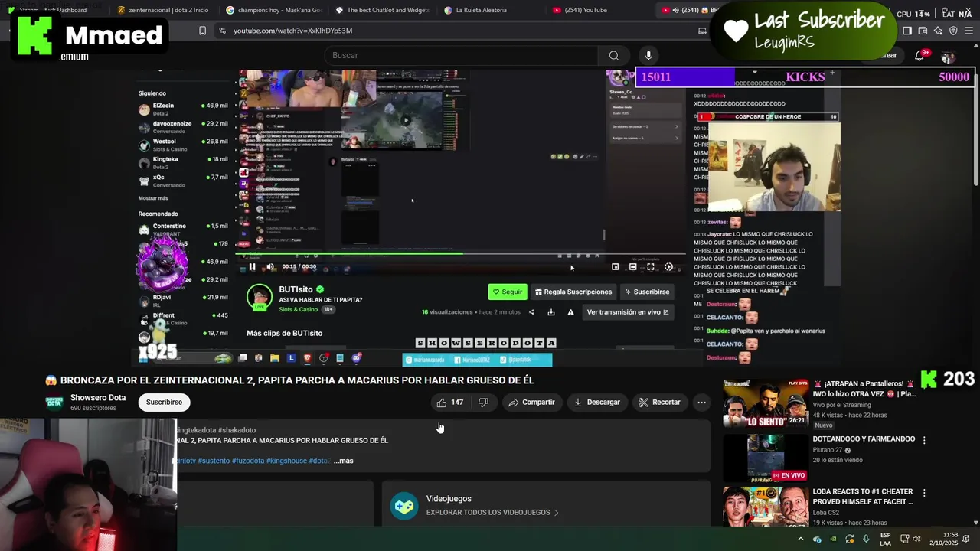Seek on the green video progress bar
Viewport: 980px width, 551px height.
point(459,253)
